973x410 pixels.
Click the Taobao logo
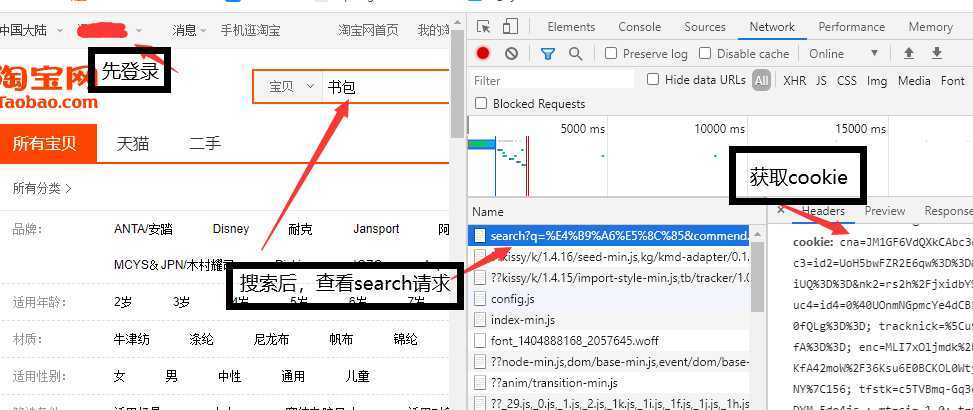[x=48, y=86]
